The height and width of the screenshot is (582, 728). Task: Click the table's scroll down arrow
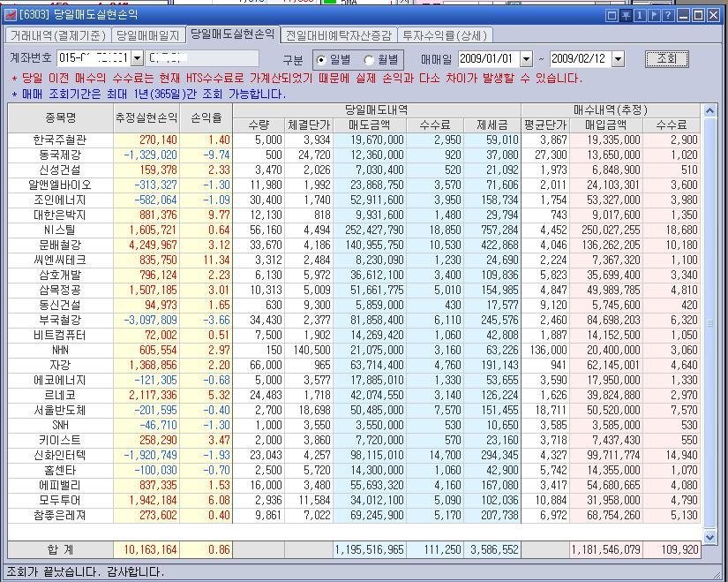click(x=710, y=536)
